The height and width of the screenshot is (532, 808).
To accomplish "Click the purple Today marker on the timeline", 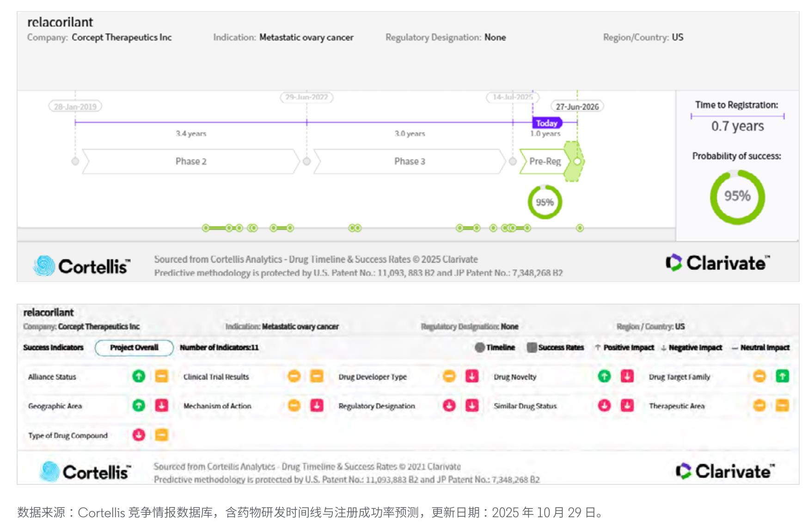I will [547, 123].
